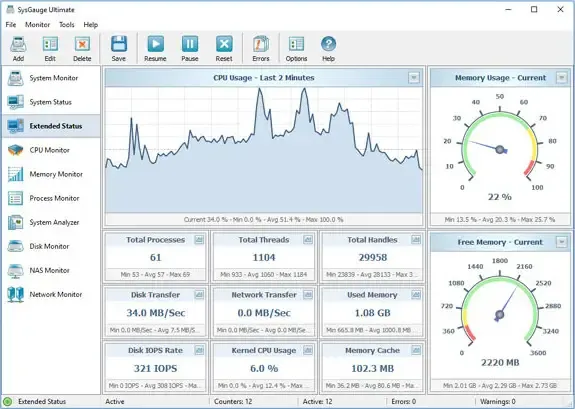The width and height of the screenshot is (575, 409).
Task: Open Free Memory gauge dropdown arrow
Action: (561, 242)
